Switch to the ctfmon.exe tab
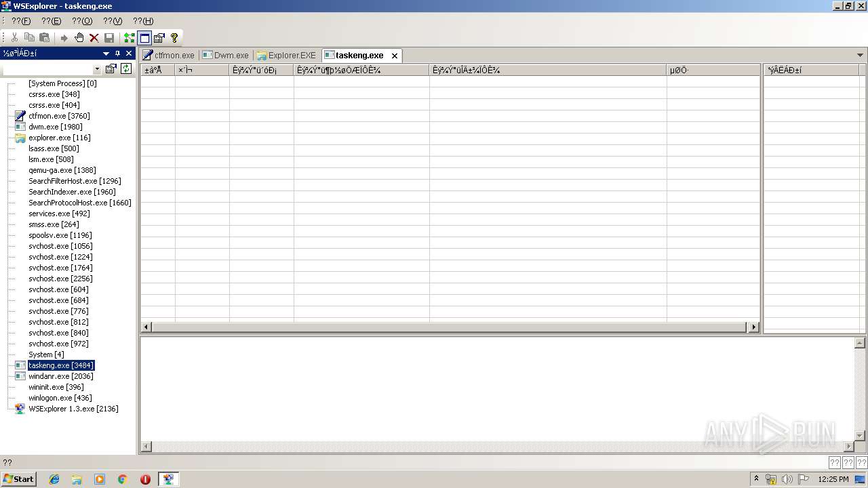The height and width of the screenshot is (488, 868). pyautogui.click(x=169, y=56)
